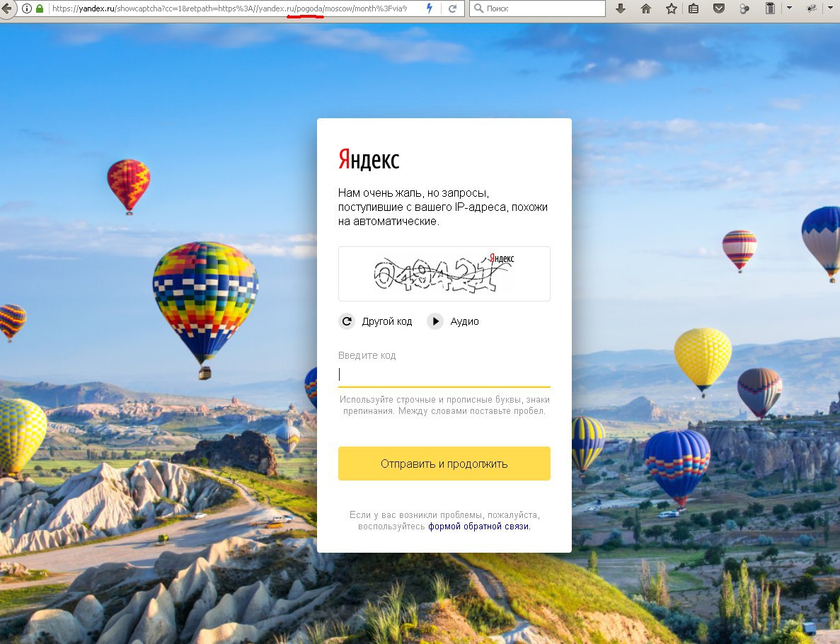Click the insect-shaped extension icon
Viewport: 840px width, 644px height.
(812, 8)
